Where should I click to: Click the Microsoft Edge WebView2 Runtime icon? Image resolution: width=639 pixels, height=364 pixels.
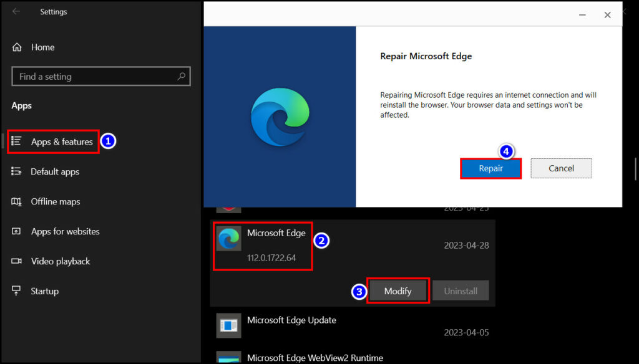tap(228, 357)
